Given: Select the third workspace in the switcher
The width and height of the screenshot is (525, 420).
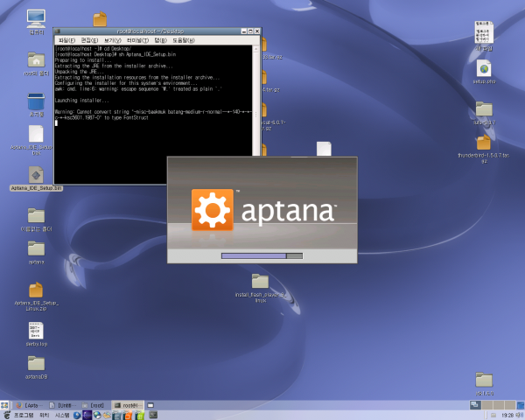Looking at the screenshot, I should click(499, 405).
